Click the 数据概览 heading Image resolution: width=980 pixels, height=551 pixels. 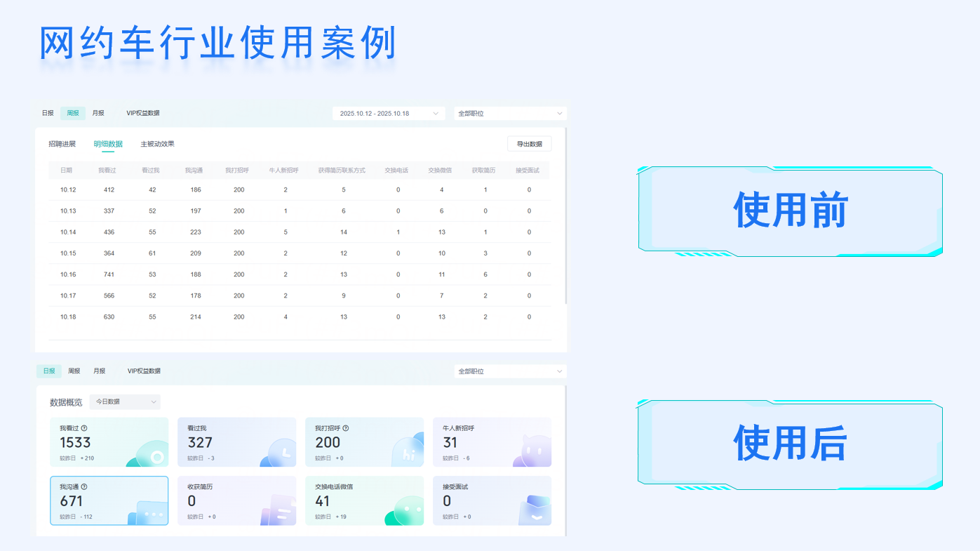(x=66, y=402)
